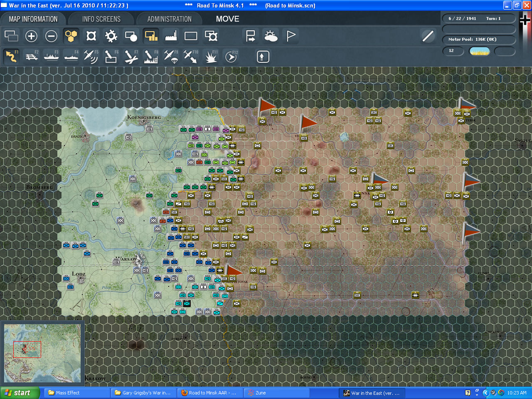Toggle the yellow hex grid display
The height and width of the screenshot is (399, 532).
(x=71, y=36)
